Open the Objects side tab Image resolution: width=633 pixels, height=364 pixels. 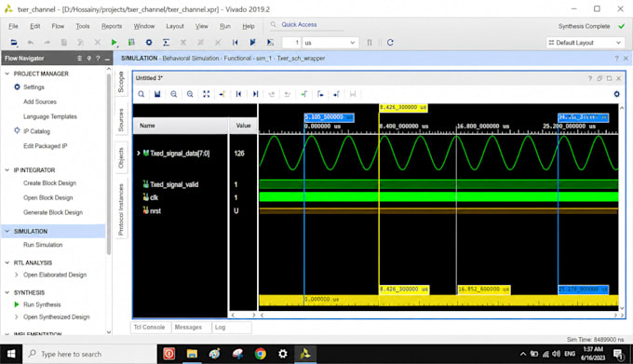(121, 157)
